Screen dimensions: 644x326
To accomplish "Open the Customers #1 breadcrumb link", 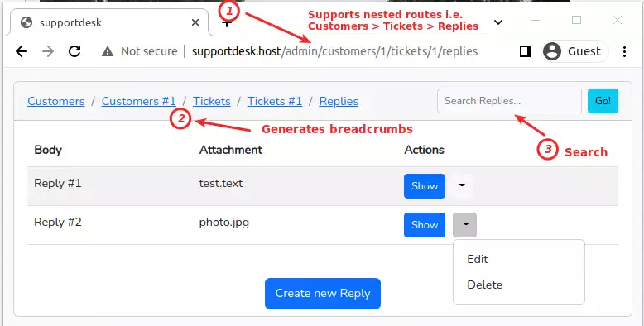I will tap(139, 101).
